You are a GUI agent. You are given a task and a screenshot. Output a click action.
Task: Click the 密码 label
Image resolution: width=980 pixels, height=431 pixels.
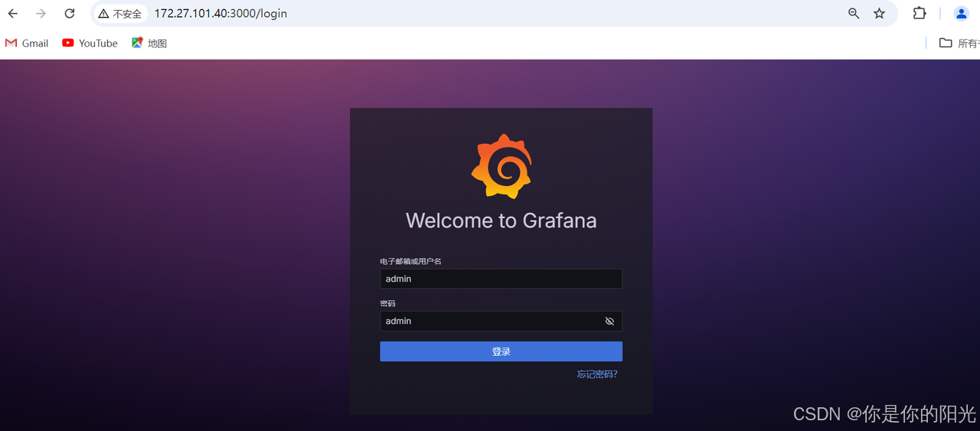click(x=387, y=303)
